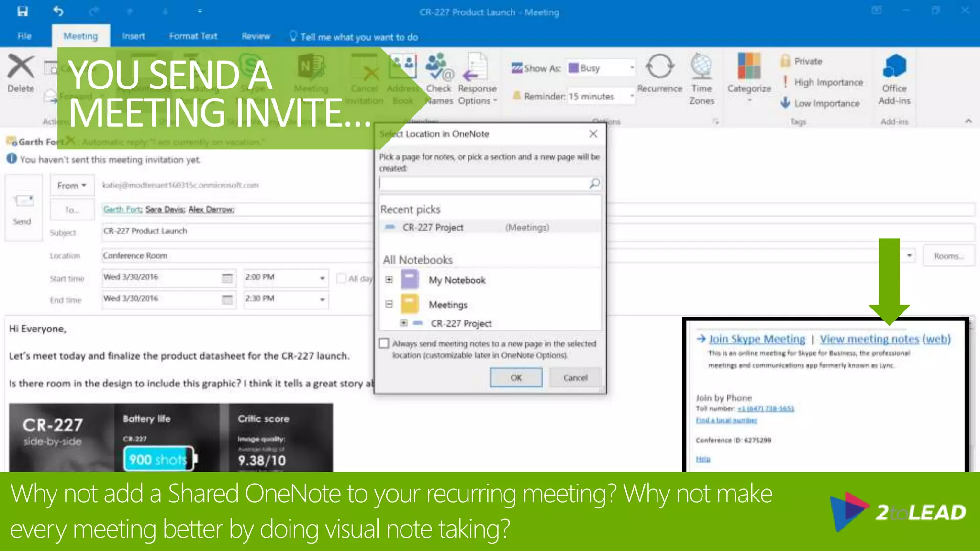Viewport: 980px width, 551px height.
Task: Open Recurrence settings
Action: coord(659,73)
